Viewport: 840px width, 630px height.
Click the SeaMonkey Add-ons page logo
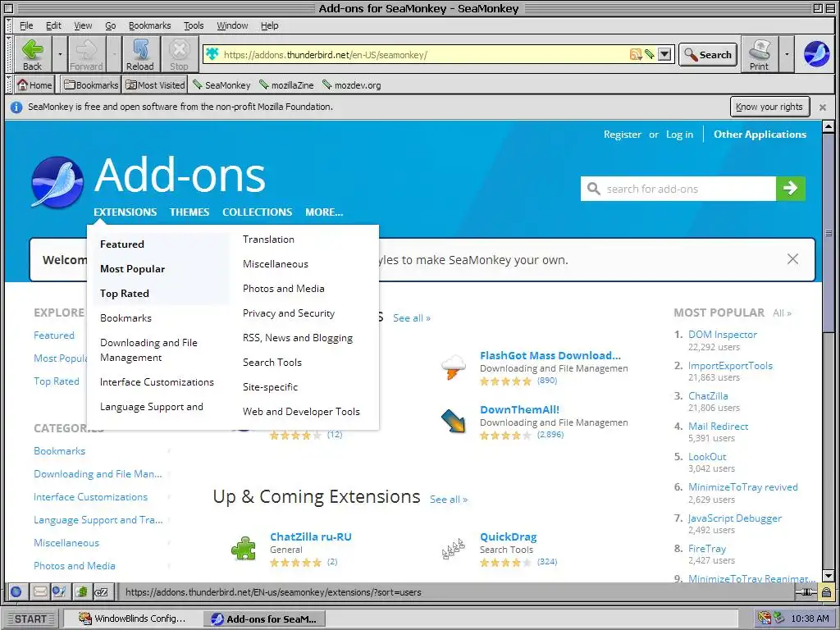pyautogui.click(x=57, y=182)
